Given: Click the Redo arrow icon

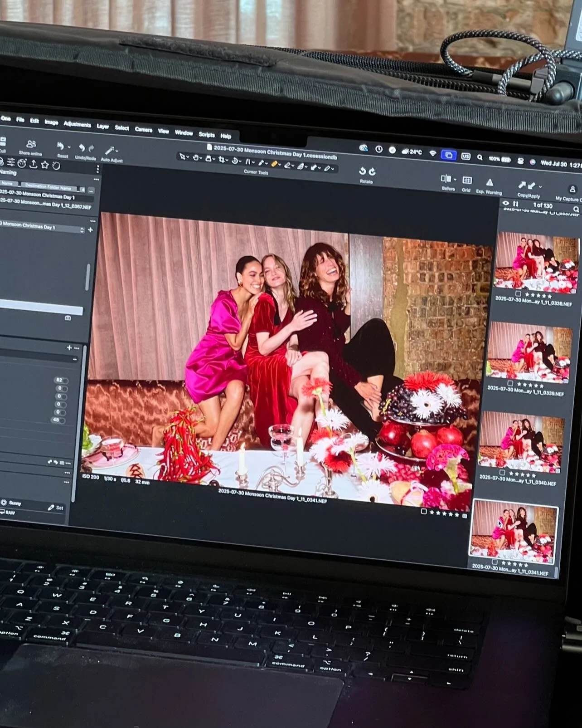Looking at the screenshot, I should (91, 148).
